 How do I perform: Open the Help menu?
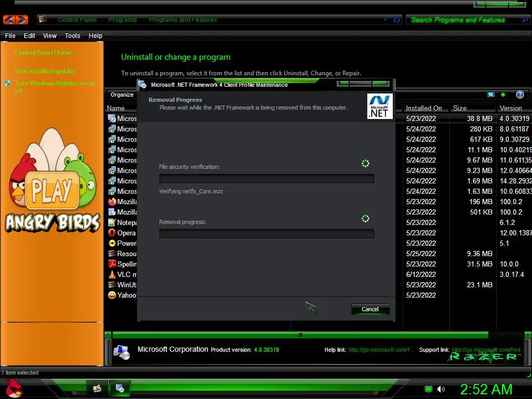pos(96,36)
